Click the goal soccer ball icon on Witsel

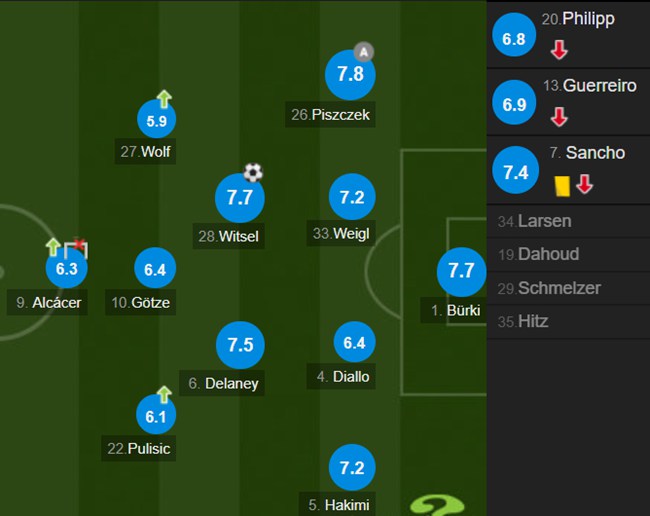point(253,172)
